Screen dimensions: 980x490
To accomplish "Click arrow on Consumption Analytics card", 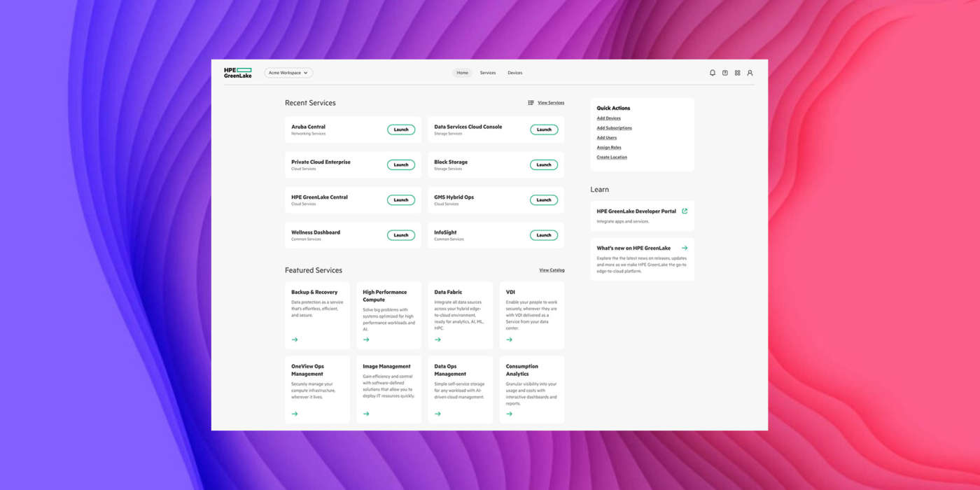I will (x=509, y=414).
